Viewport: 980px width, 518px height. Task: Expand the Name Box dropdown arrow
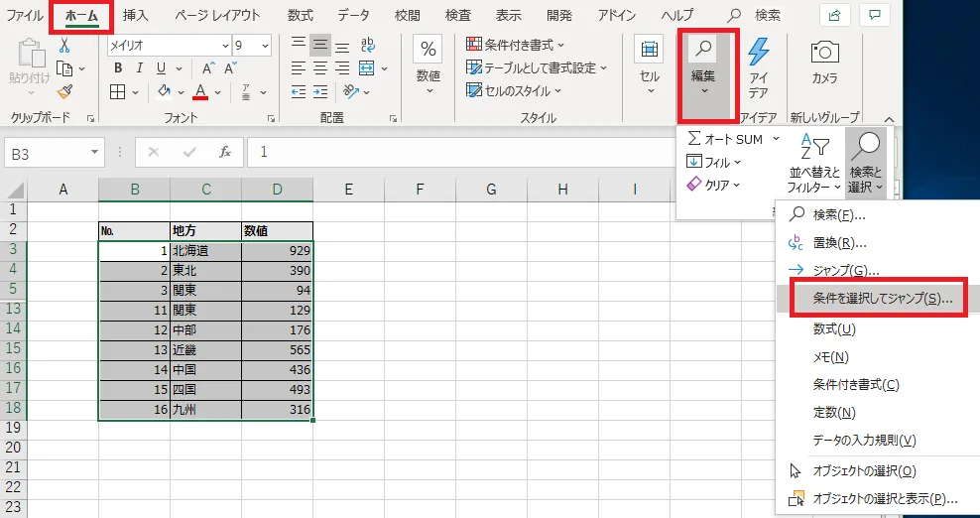tap(95, 152)
